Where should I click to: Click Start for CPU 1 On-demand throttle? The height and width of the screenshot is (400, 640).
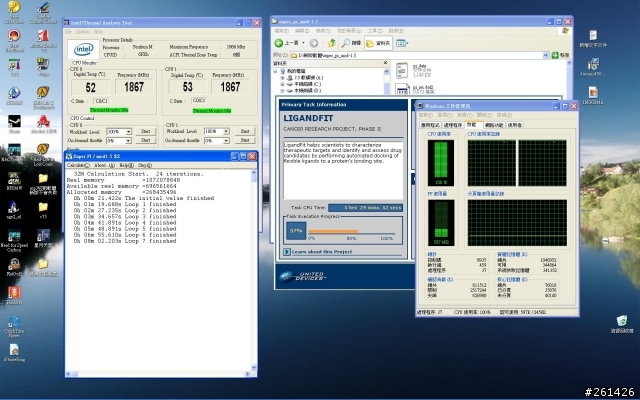tap(245, 140)
